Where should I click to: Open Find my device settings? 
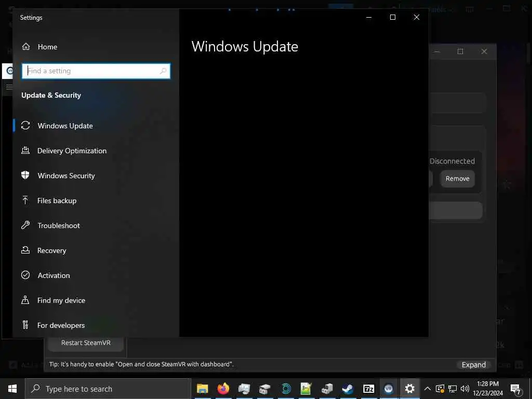coord(61,300)
